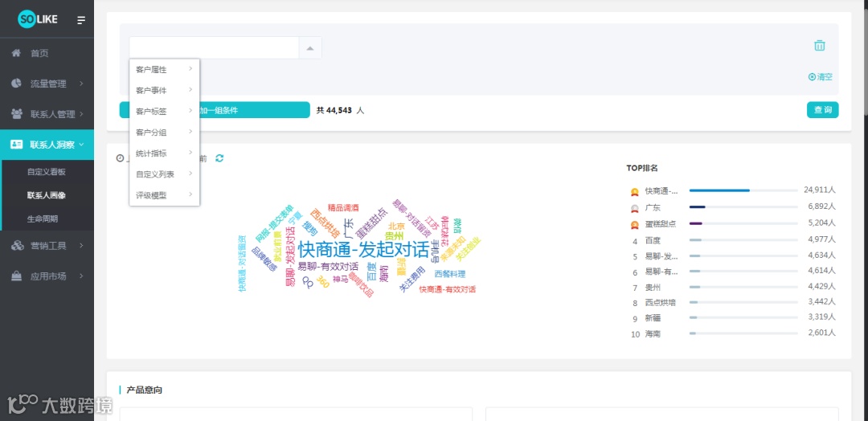
Task: Expand 客户分组 in the dropdown list
Action: click(x=165, y=133)
